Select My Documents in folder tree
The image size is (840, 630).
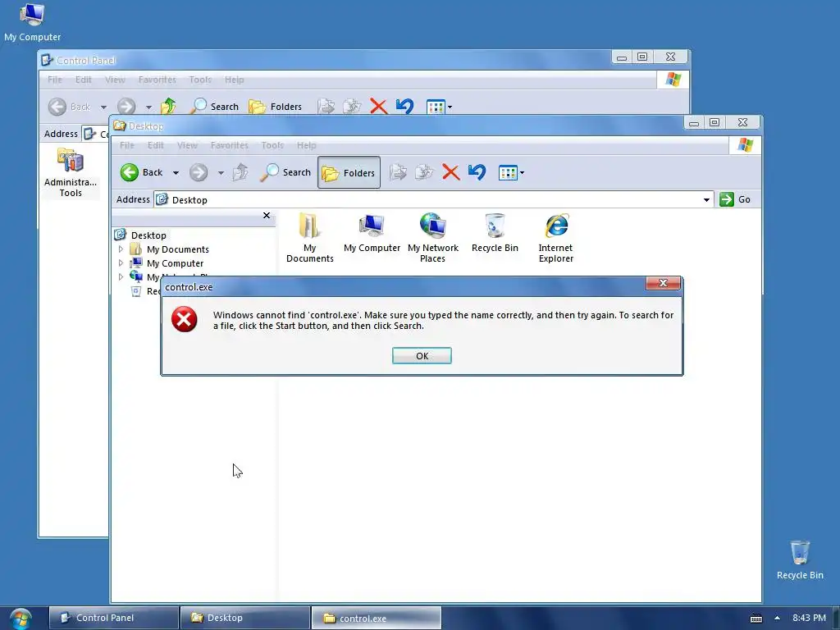177,249
